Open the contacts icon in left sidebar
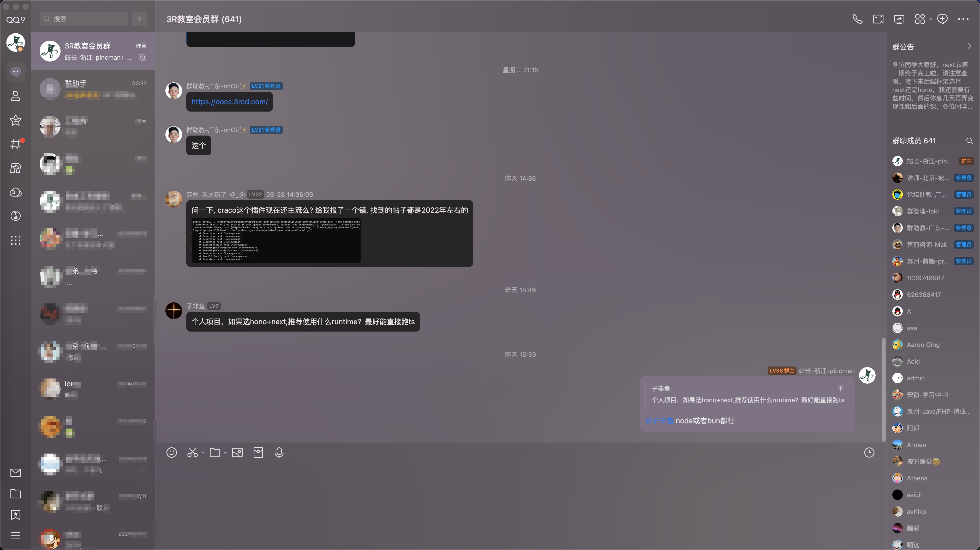This screenshot has width=980, height=550. point(16,96)
